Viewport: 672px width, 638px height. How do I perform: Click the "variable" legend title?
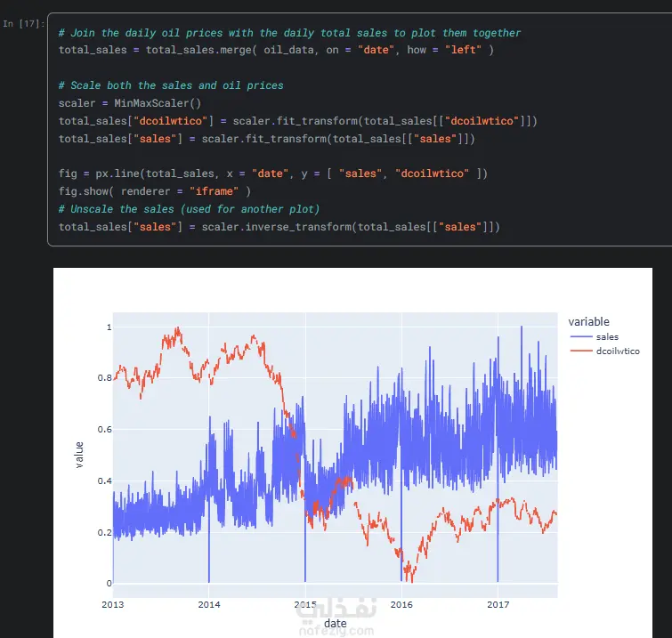pyautogui.click(x=589, y=322)
